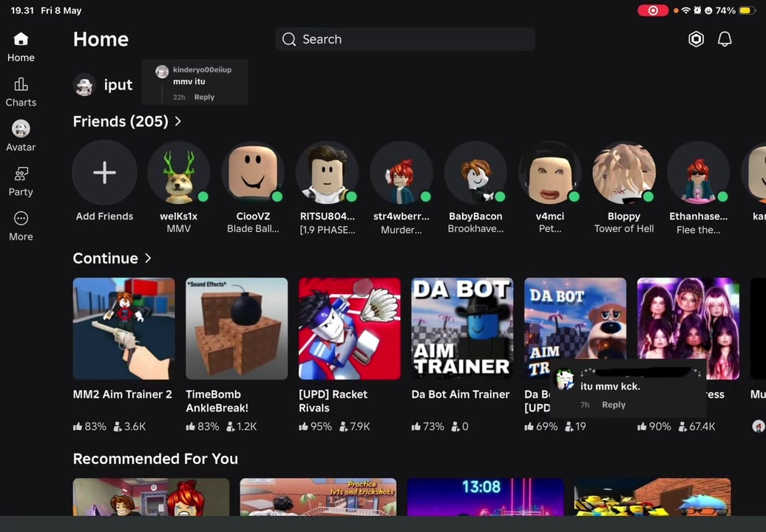The width and height of the screenshot is (766, 532).
Task: Click the Add Friends plus button
Action: [x=104, y=172]
